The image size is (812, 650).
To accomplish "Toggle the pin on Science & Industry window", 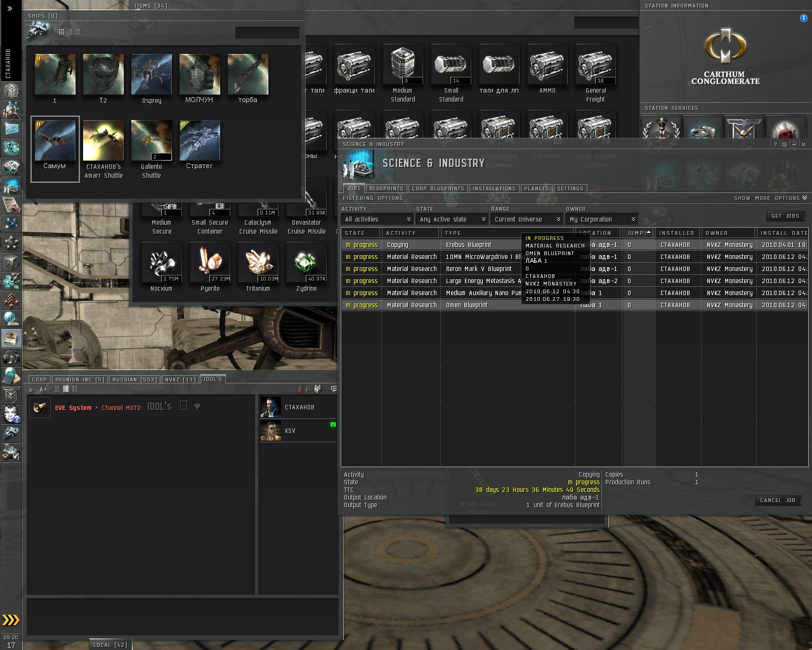I will 785,144.
